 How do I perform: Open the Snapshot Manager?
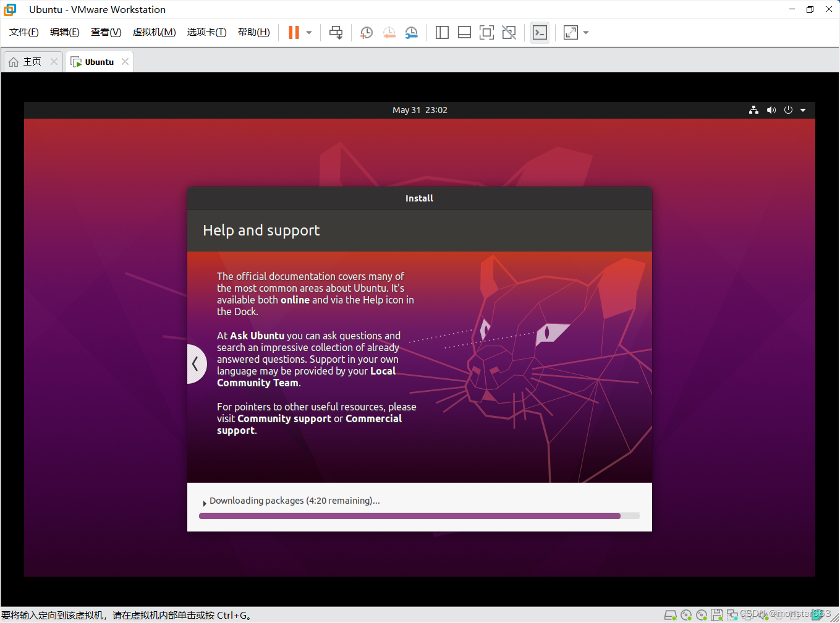pos(411,32)
